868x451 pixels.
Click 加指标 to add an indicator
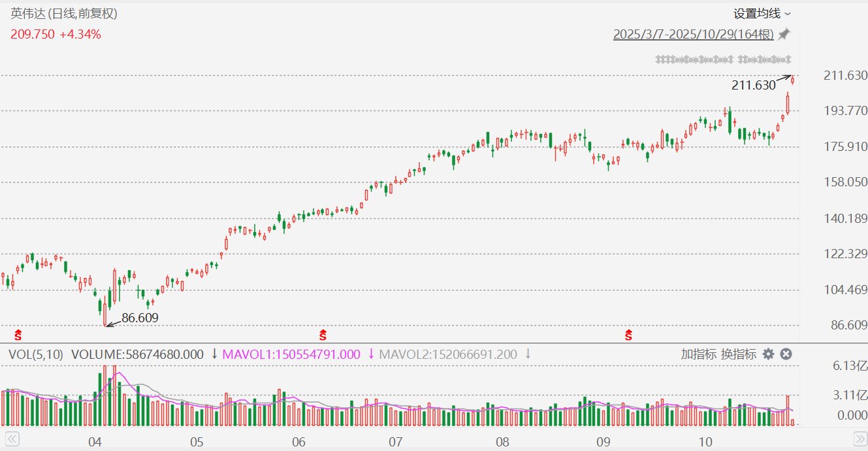tap(699, 354)
